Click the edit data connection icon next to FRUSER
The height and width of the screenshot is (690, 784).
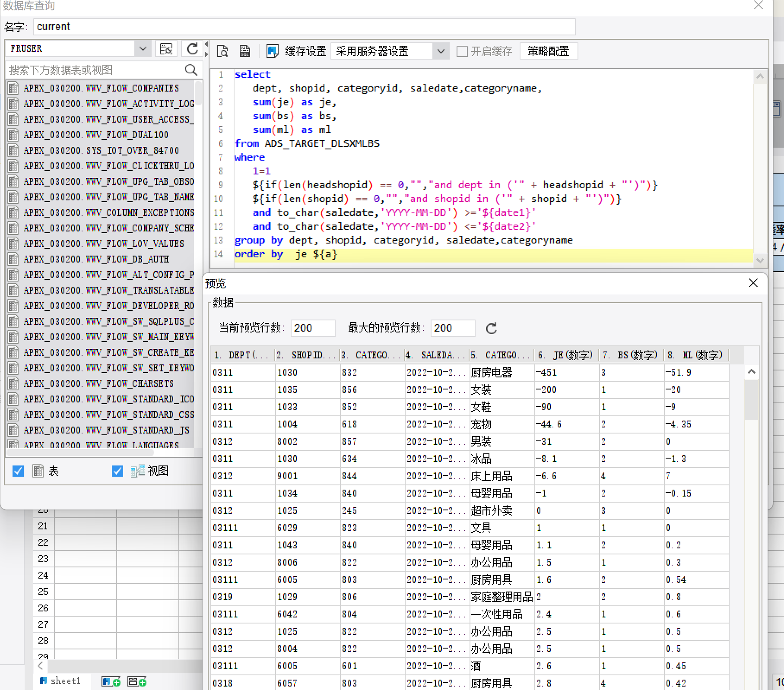[166, 49]
